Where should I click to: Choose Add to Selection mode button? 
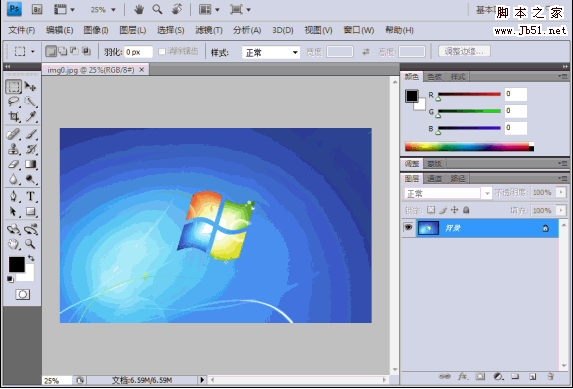[x=63, y=51]
